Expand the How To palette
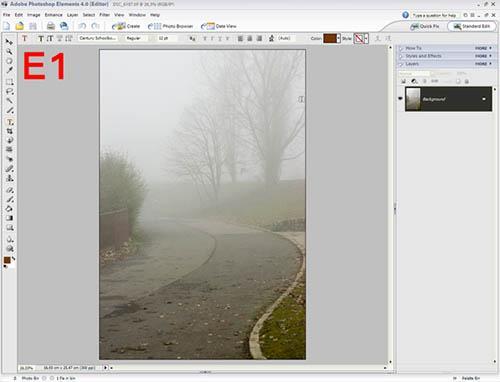 click(x=401, y=48)
